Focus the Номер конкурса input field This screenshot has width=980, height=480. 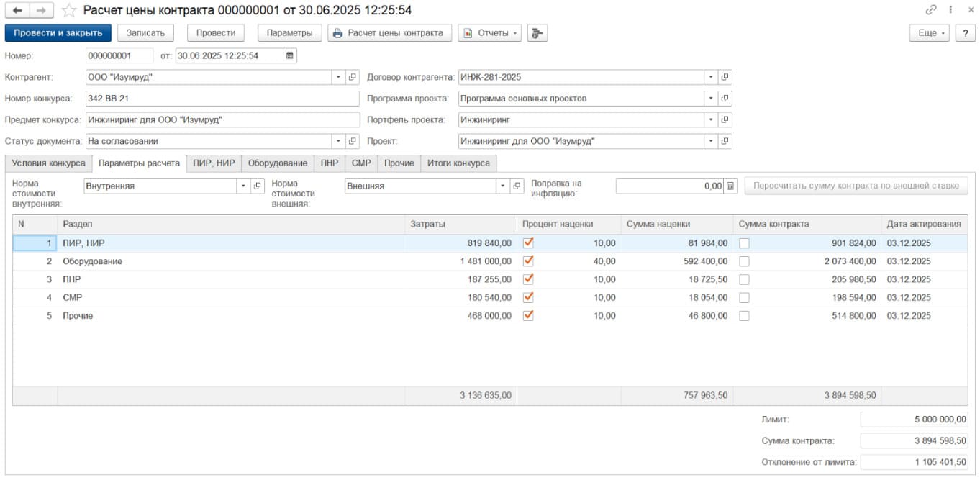point(222,99)
